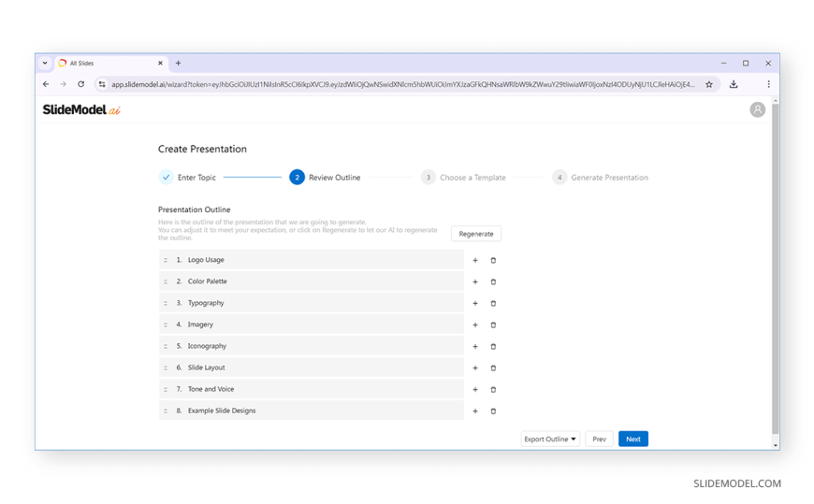Click the page's vertical scrollbar
The height and width of the screenshot is (504, 814).
[775, 271]
